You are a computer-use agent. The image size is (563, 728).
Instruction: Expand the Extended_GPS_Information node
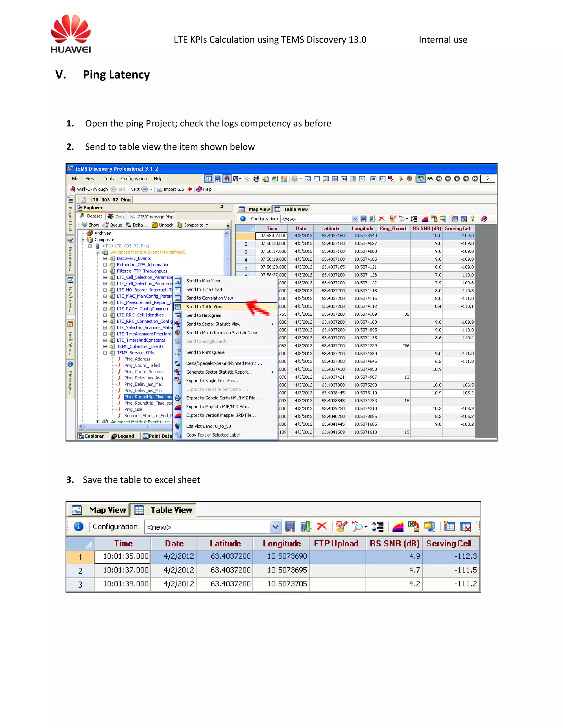click(x=105, y=265)
